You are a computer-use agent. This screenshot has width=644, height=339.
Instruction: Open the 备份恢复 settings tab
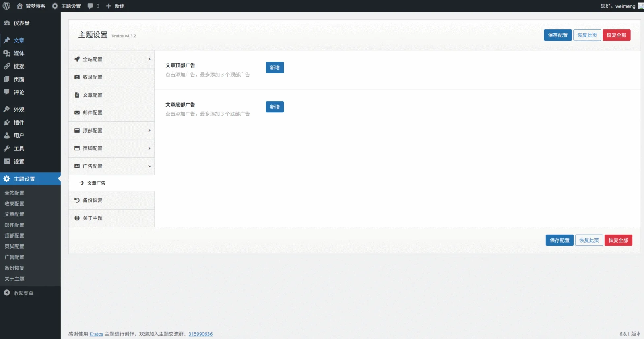[x=93, y=200]
